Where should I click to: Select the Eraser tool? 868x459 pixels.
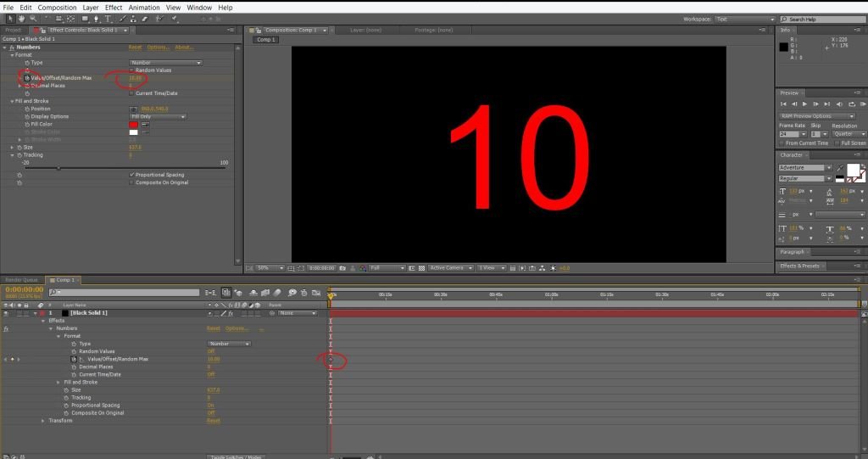pyautogui.click(x=144, y=19)
